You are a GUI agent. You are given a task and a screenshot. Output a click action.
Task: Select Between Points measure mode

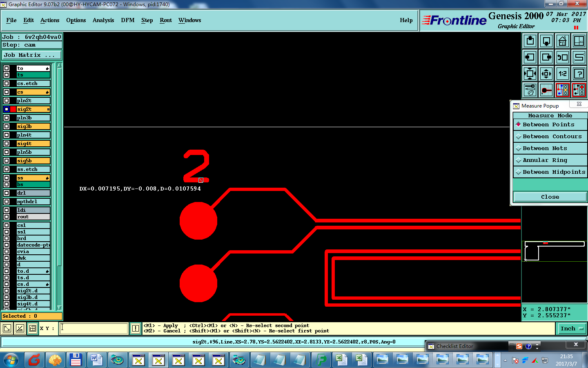pos(550,124)
